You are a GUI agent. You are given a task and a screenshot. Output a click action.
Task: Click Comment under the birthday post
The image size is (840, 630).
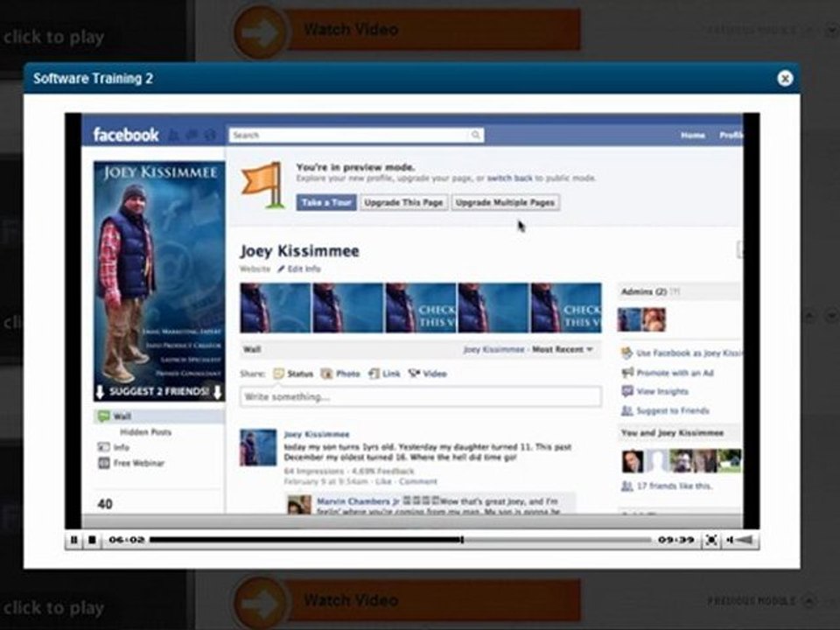coord(418,481)
